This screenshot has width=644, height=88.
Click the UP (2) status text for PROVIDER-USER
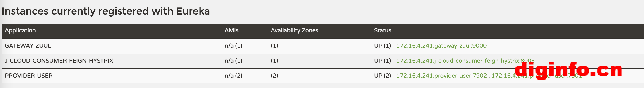[382, 76]
